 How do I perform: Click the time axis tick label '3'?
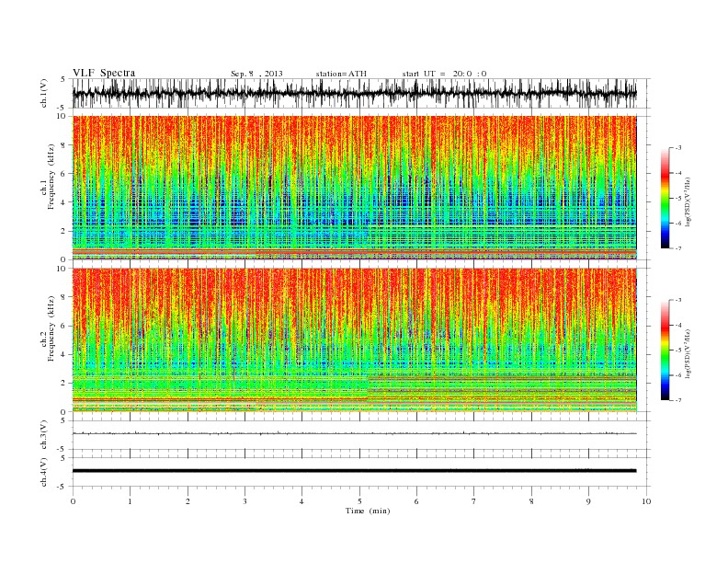tap(245, 501)
